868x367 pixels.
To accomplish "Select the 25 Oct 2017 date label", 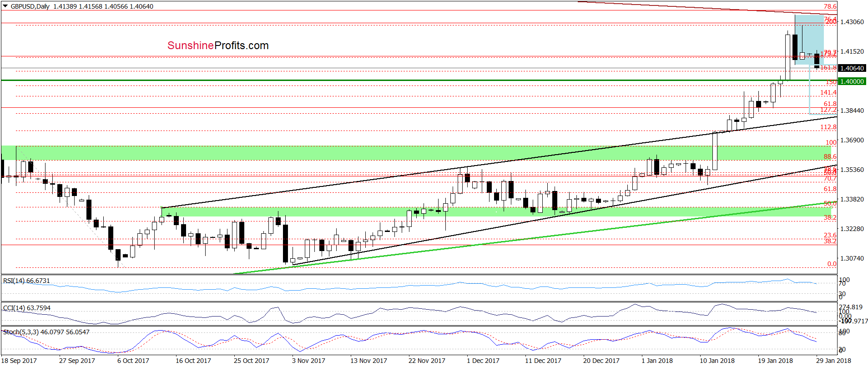I will click(252, 361).
